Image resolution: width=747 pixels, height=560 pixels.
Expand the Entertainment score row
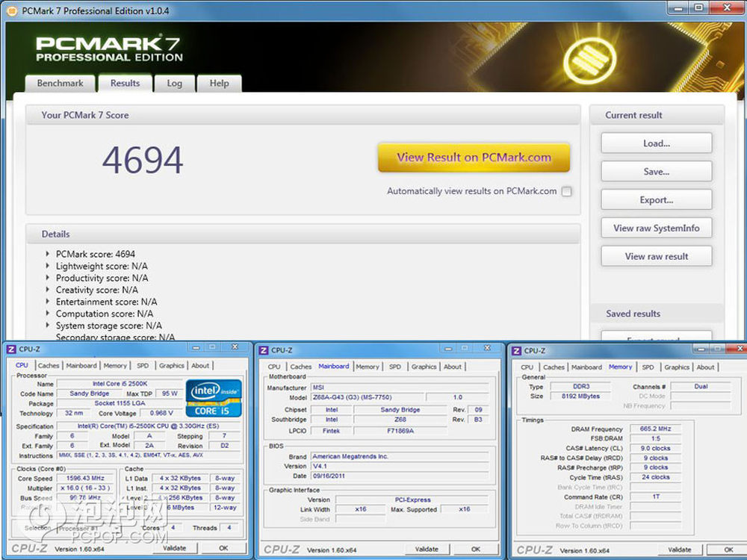[47, 302]
